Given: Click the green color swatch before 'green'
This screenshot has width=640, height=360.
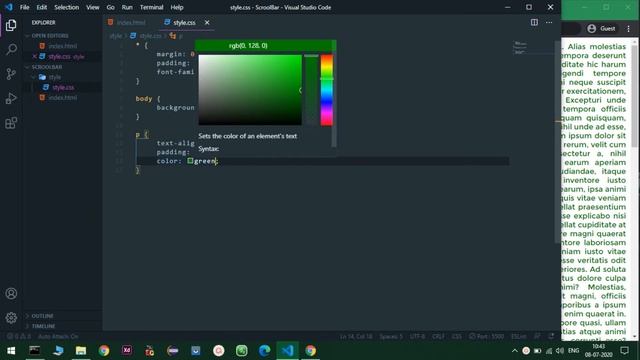Looking at the screenshot, I should point(190,161).
